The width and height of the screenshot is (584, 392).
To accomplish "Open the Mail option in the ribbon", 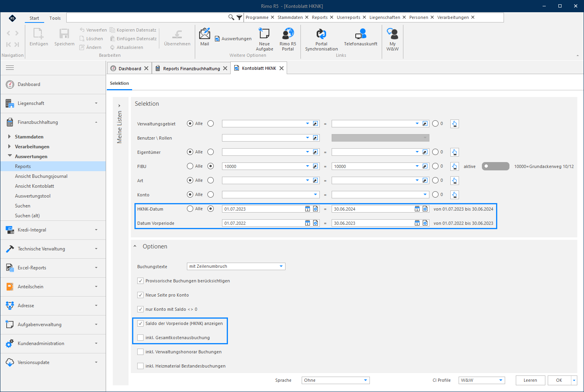I will tap(205, 37).
